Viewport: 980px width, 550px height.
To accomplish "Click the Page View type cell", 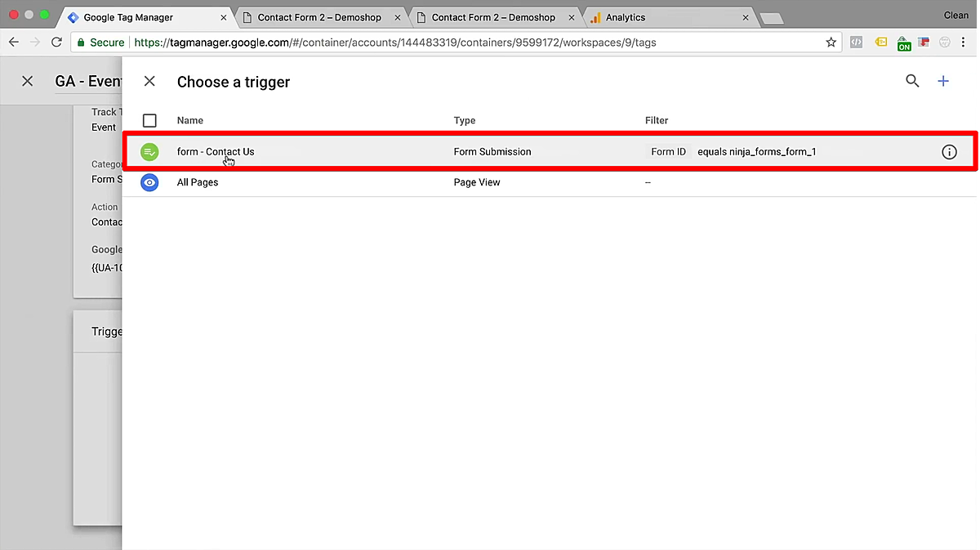I will click(477, 182).
